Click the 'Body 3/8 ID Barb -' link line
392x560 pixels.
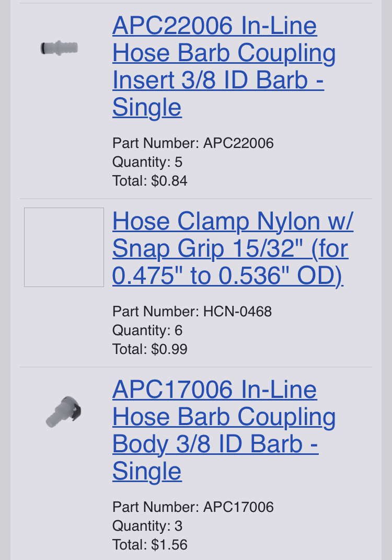coord(215,444)
